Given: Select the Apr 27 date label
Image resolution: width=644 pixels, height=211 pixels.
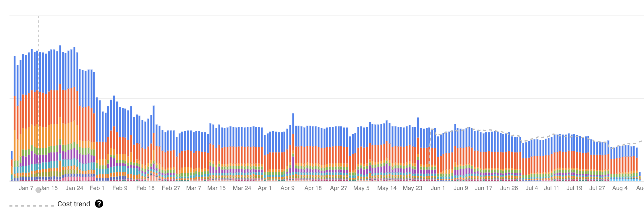Looking at the screenshot, I should click(x=339, y=188).
